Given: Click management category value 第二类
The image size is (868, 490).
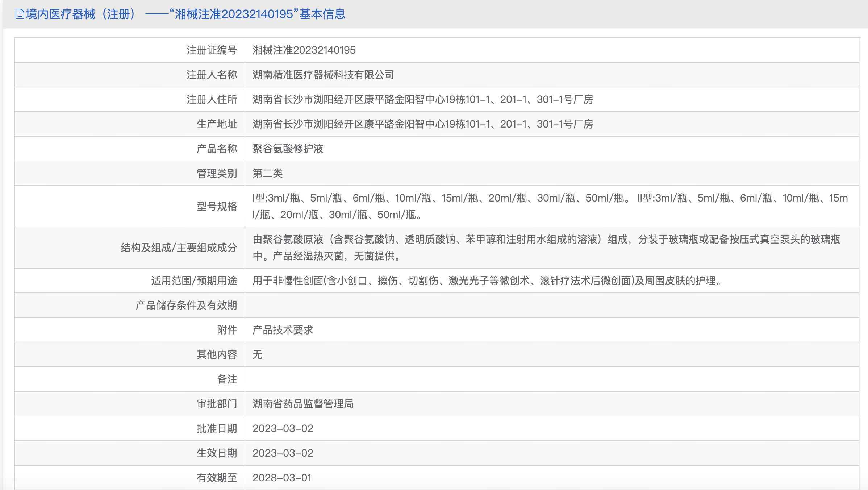Looking at the screenshot, I should [267, 173].
